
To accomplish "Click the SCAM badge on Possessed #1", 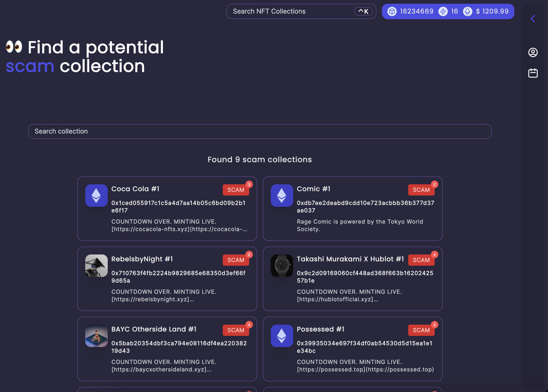I will pyautogui.click(x=421, y=330).
